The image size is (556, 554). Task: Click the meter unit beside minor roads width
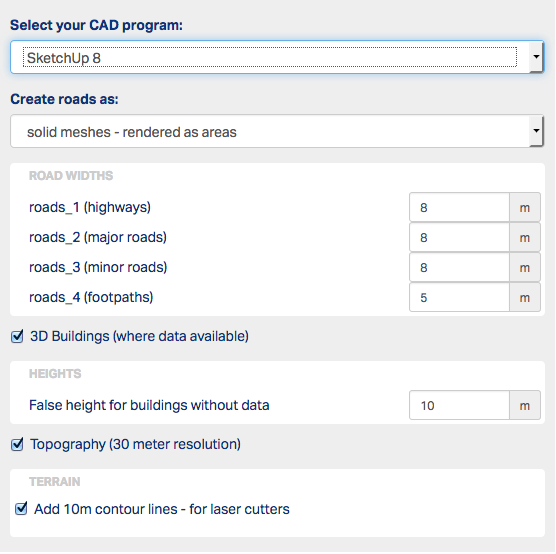(525, 267)
